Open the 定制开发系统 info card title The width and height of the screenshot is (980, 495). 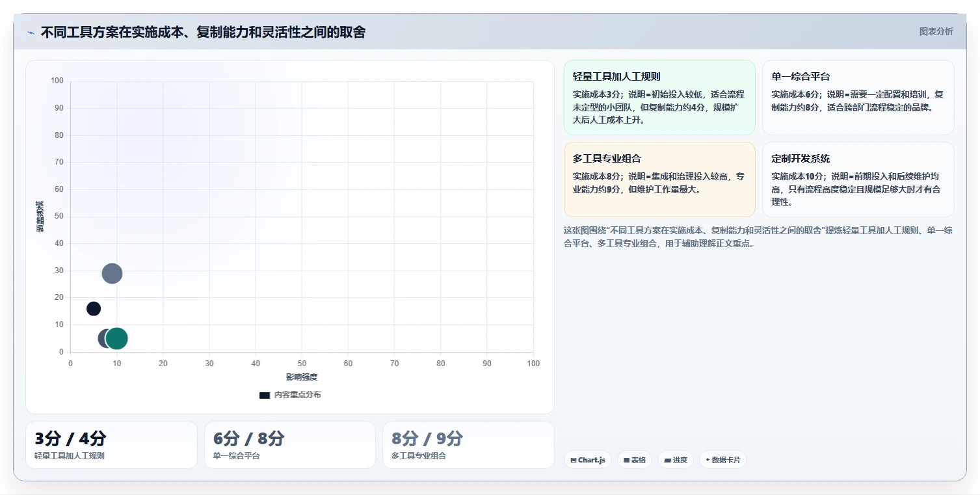point(801,158)
